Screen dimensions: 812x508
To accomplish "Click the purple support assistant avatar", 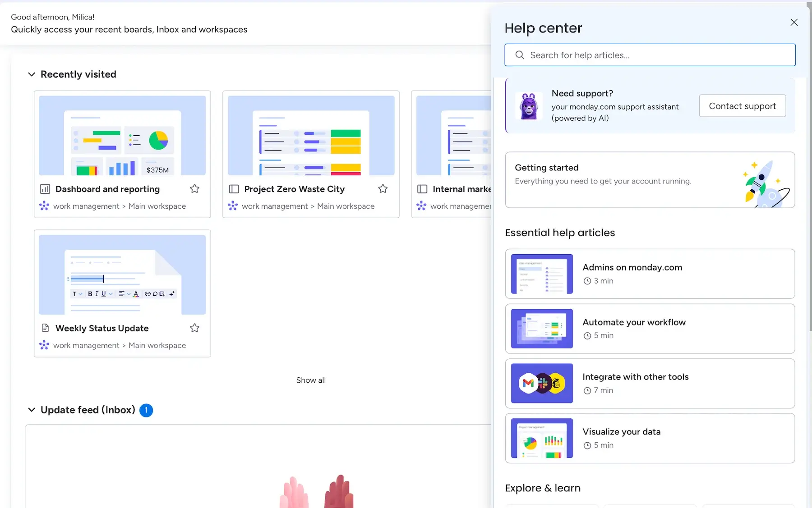I will pos(529,106).
